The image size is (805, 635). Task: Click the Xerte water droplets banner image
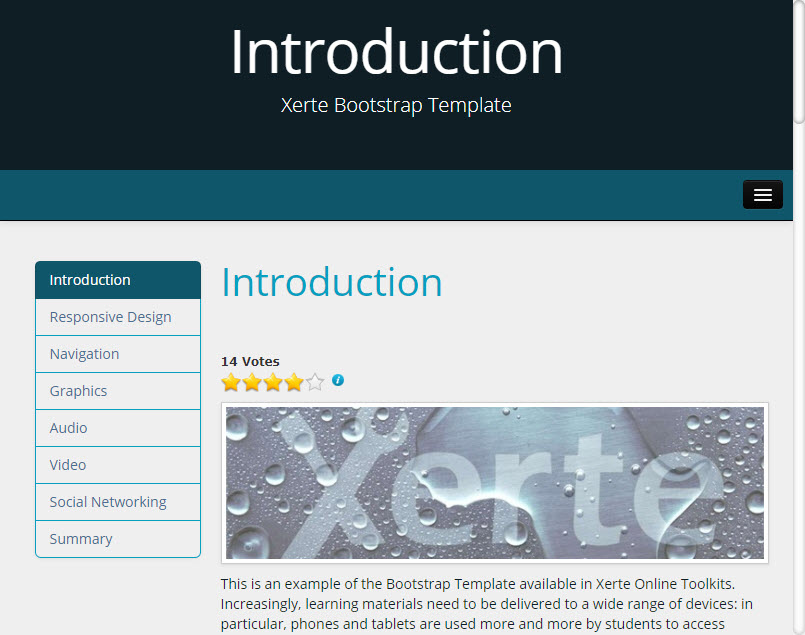click(495, 483)
